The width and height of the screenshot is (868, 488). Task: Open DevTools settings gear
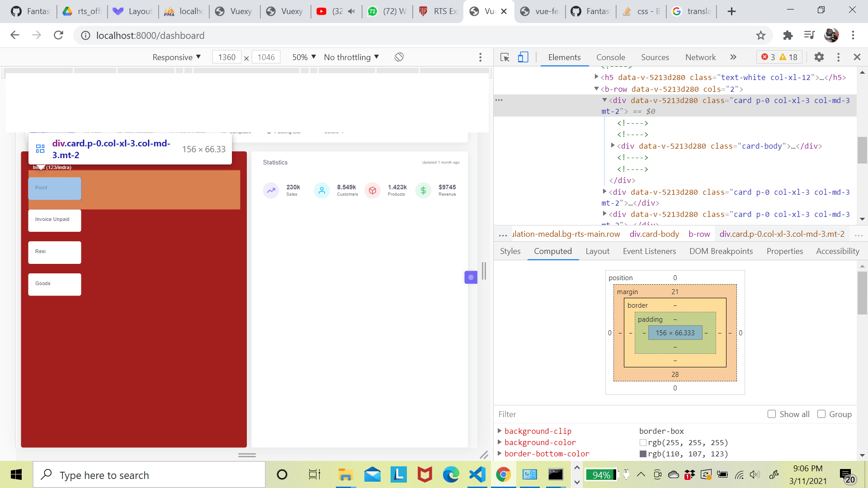click(819, 57)
